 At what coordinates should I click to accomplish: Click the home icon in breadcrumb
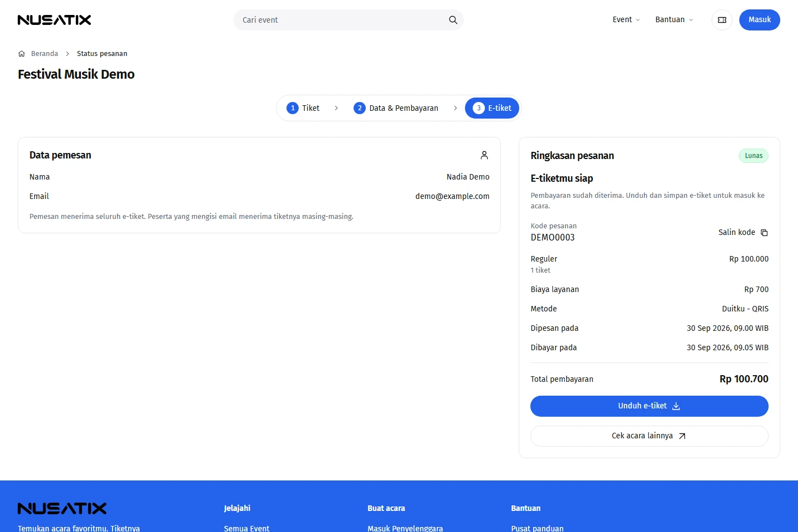point(22,54)
